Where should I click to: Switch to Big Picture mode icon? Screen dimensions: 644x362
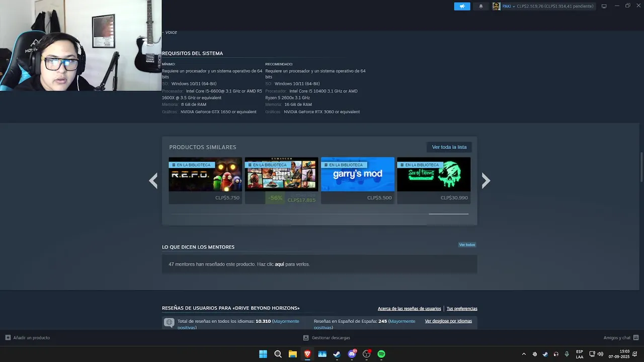tap(604, 6)
